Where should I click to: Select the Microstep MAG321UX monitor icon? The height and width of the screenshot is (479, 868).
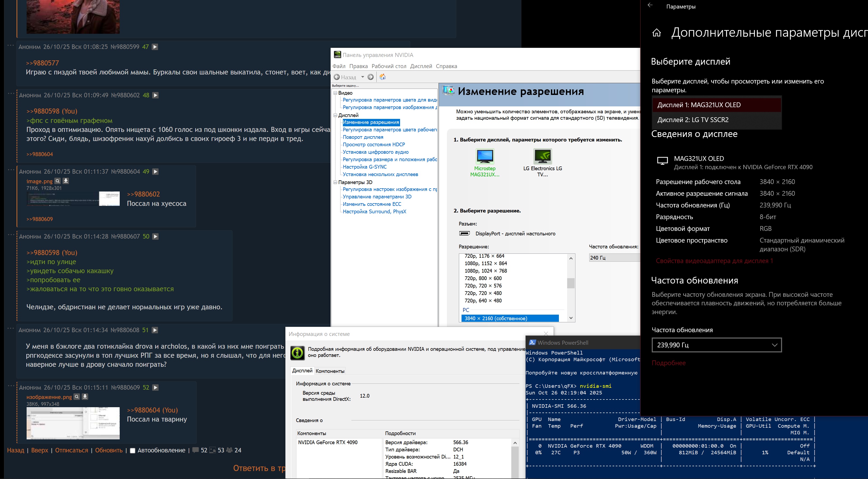pos(485,157)
